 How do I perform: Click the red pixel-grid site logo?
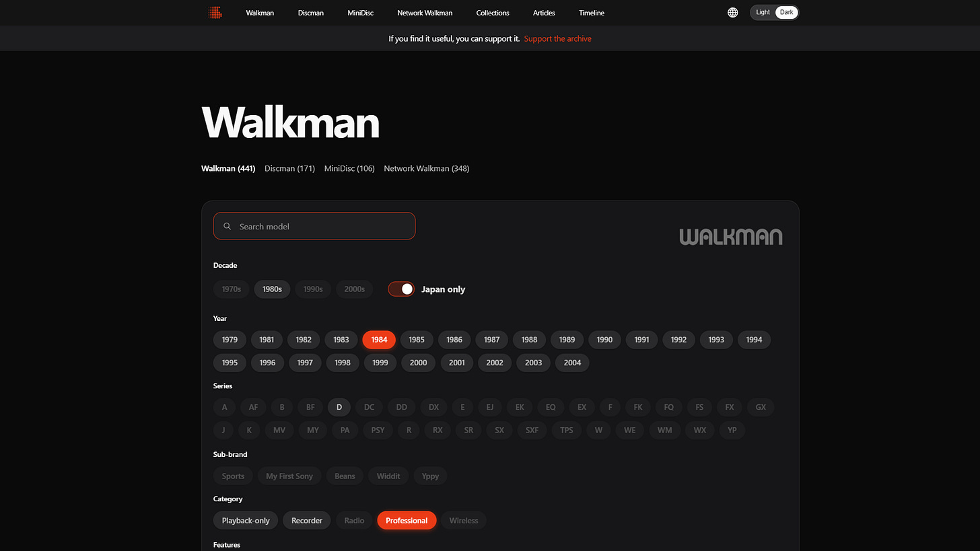click(215, 12)
